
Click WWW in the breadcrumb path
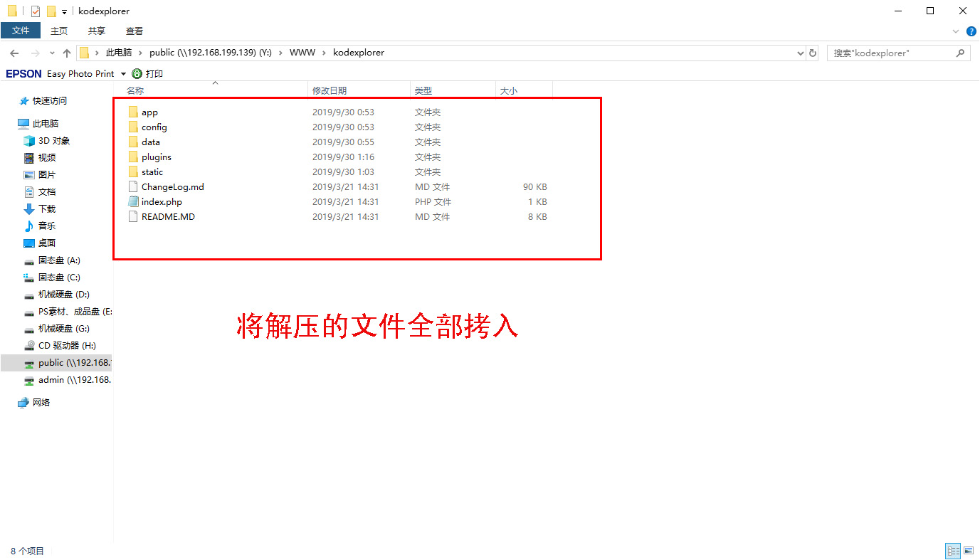pos(302,53)
